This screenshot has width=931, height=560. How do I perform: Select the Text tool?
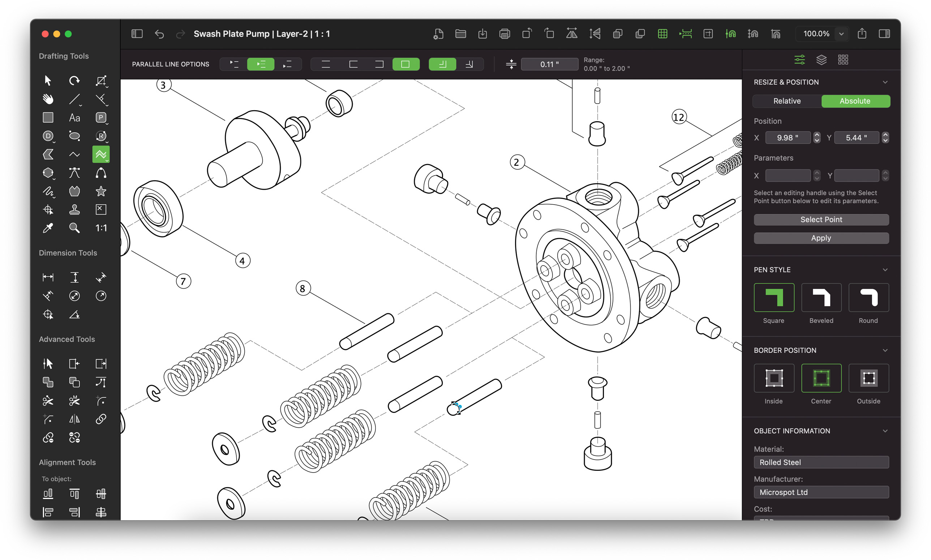(74, 117)
